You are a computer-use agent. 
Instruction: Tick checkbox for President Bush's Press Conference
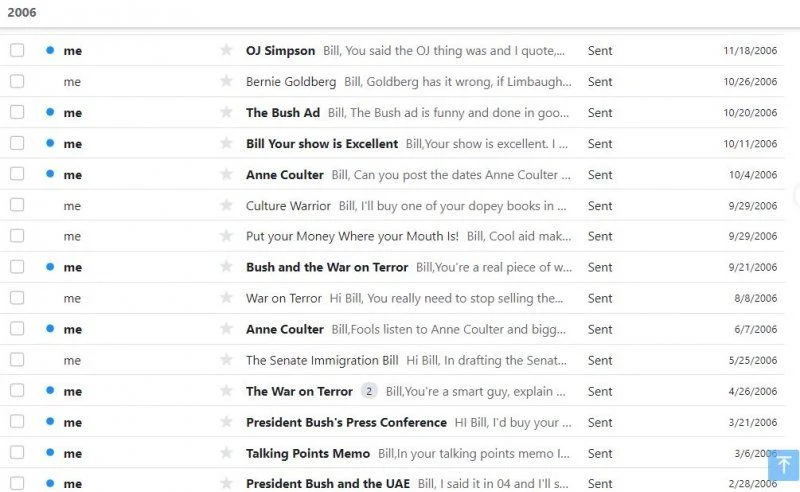tap(17, 422)
